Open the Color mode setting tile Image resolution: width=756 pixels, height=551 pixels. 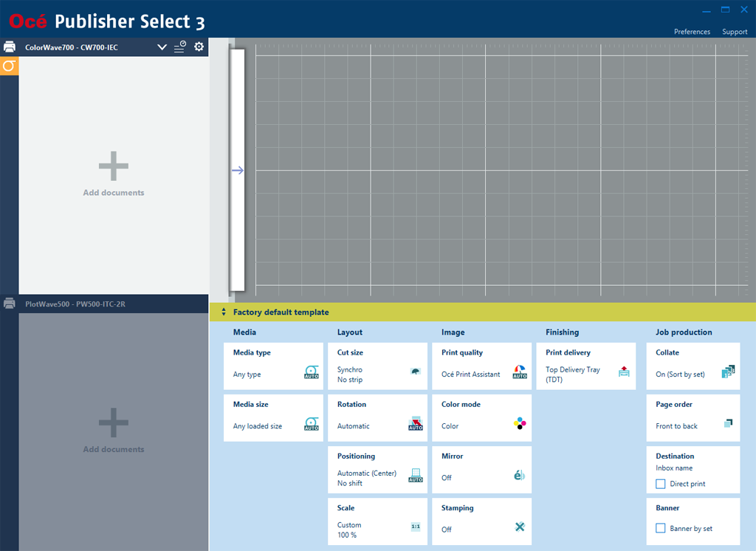click(481, 418)
